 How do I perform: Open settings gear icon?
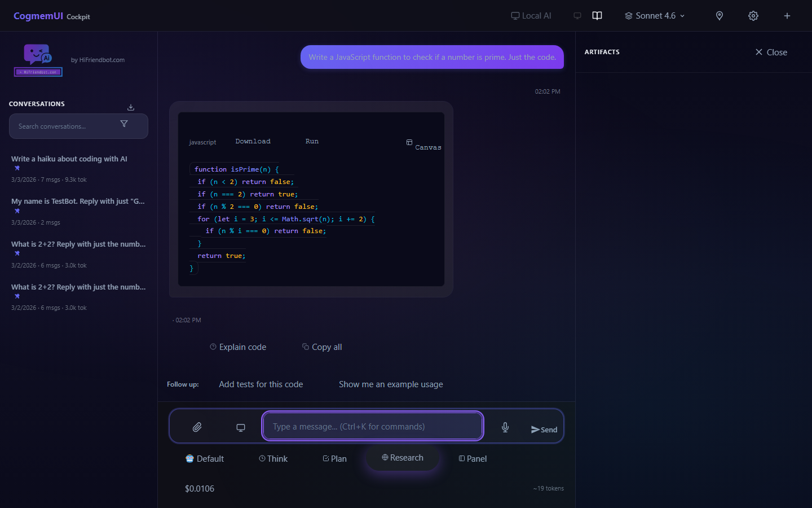click(x=753, y=16)
